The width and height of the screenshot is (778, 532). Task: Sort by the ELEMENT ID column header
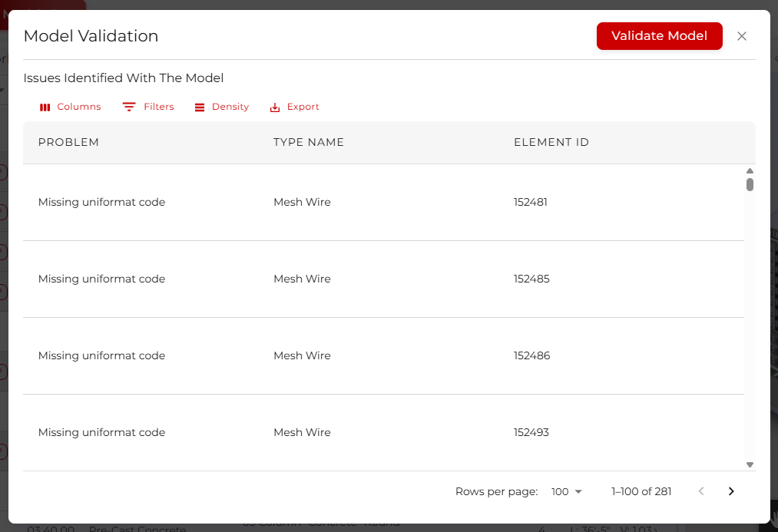551,142
